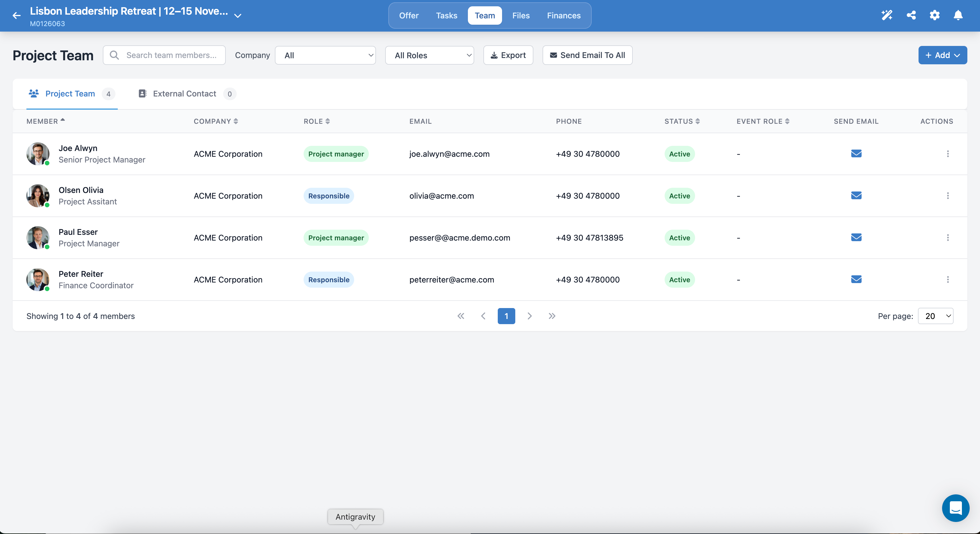This screenshot has height=534, width=980.
Task: Open the All Roles dropdown
Action: [429, 55]
